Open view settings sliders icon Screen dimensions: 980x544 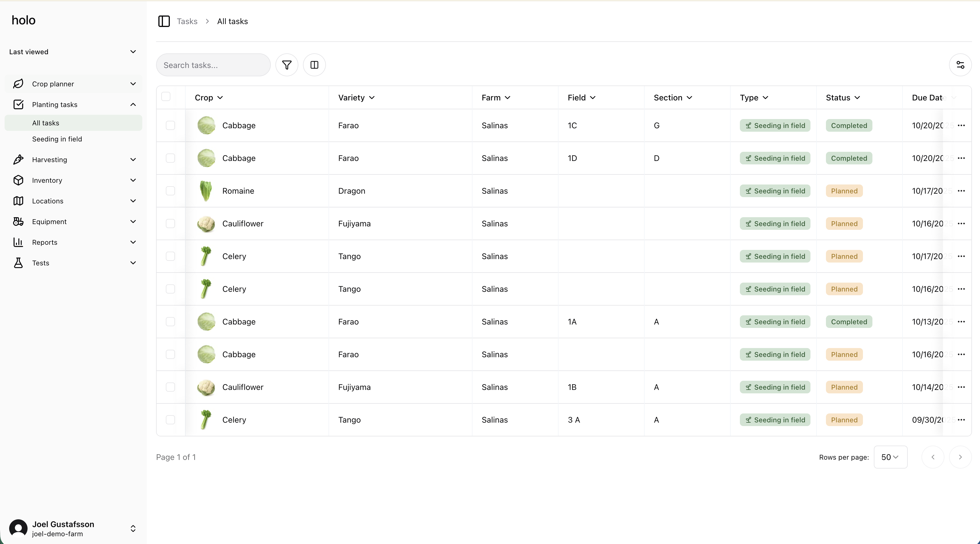[x=960, y=65]
